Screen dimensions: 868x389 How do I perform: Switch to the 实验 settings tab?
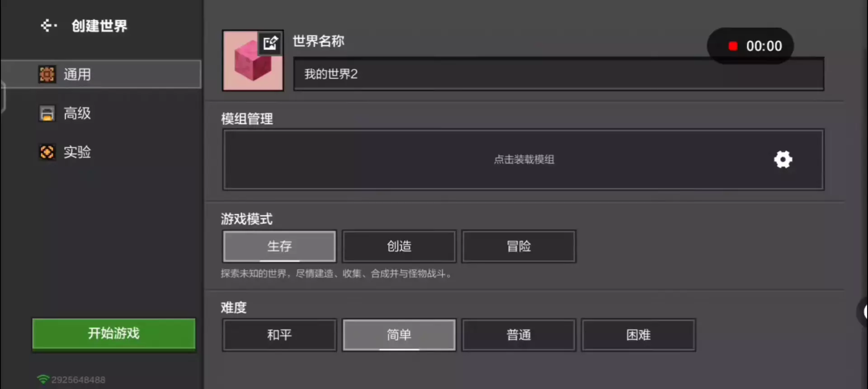[x=101, y=152]
